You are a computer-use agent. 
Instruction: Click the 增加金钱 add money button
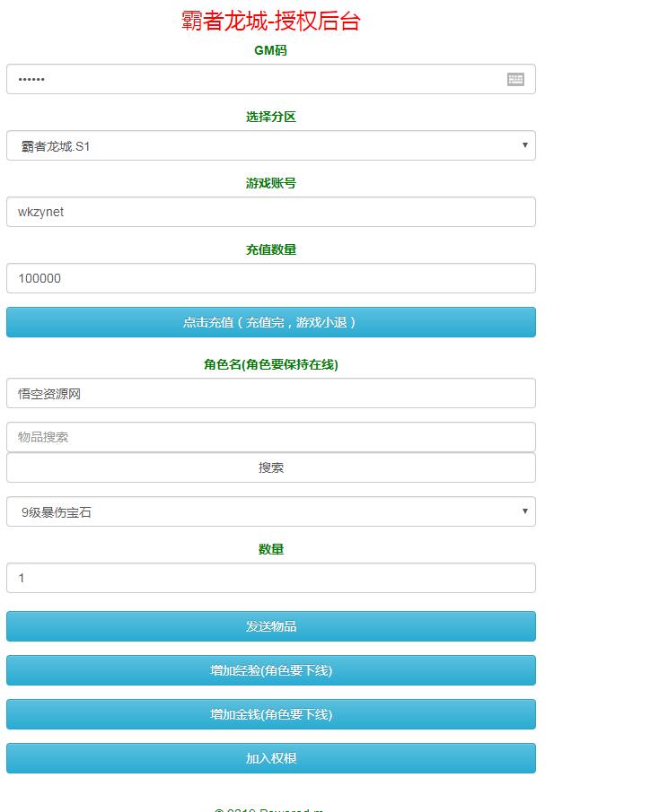[x=270, y=714]
